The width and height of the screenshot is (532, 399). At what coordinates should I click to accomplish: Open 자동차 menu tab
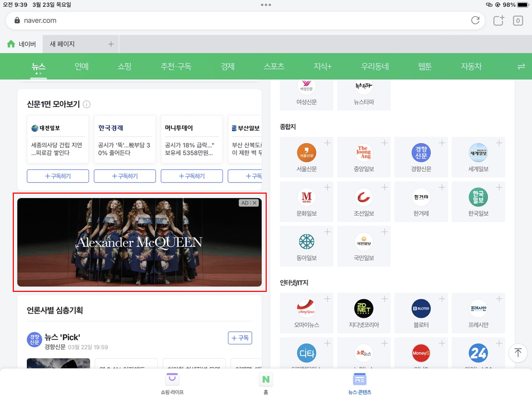471,66
